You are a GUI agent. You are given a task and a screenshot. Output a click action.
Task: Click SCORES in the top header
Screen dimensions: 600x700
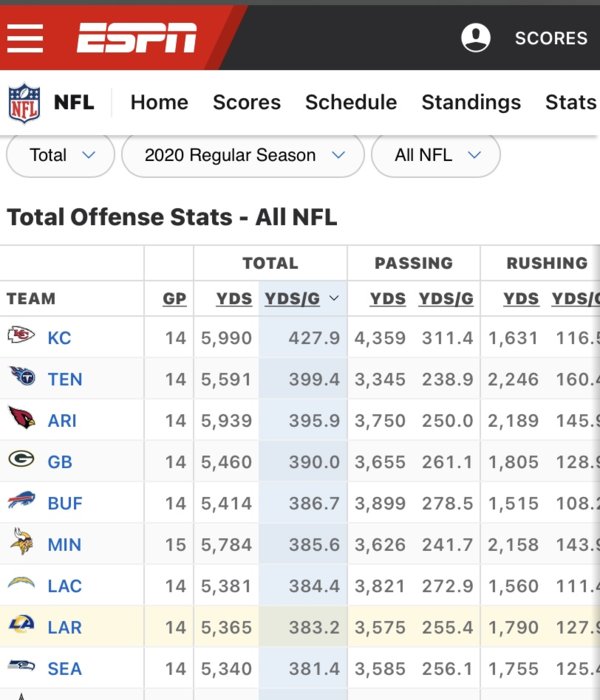point(551,38)
